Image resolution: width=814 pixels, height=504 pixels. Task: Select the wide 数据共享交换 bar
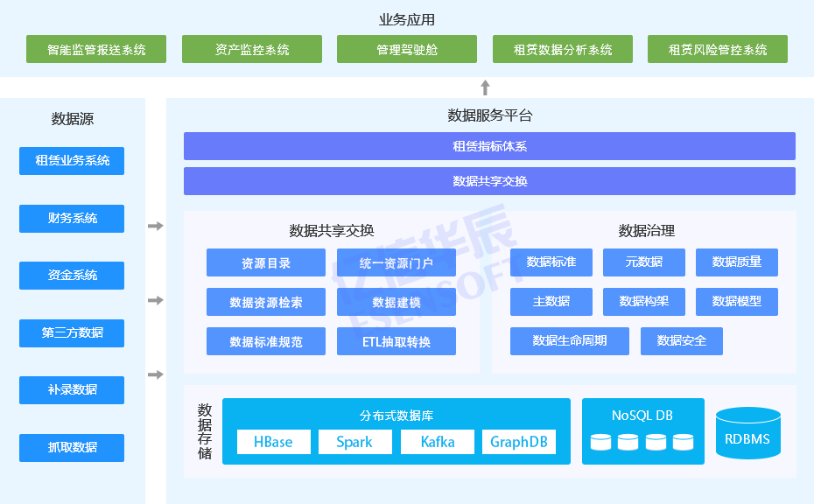[489, 181]
